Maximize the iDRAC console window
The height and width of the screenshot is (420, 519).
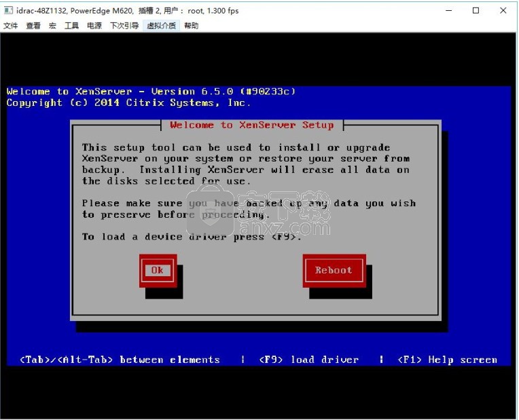476,11
